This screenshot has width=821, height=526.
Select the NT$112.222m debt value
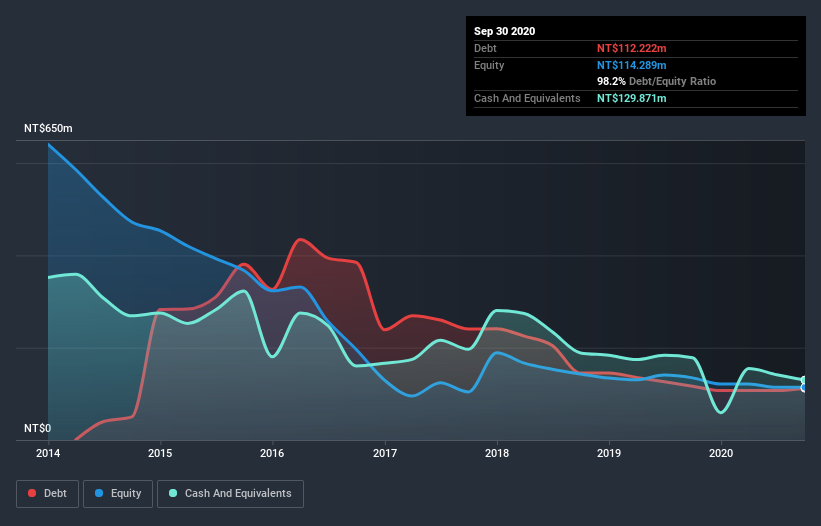pyautogui.click(x=631, y=48)
